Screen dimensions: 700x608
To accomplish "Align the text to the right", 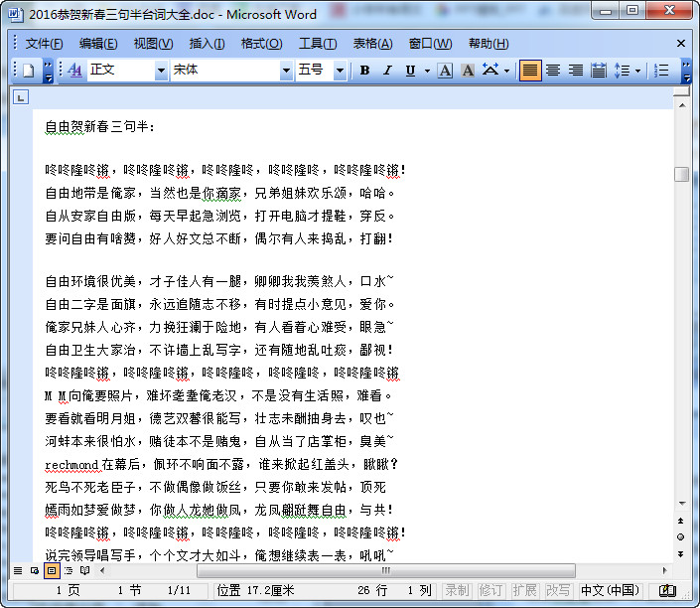I will pos(576,71).
